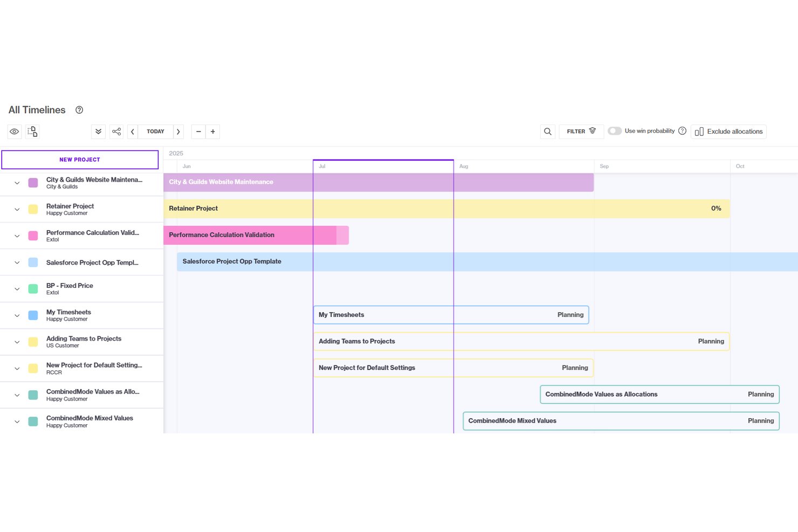The height and width of the screenshot is (532, 798).
Task: Expand New Project for Default Settings row
Action: pyautogui.click(x=17, y=369)
